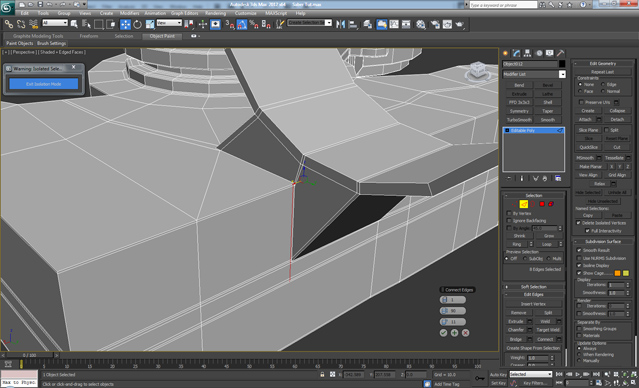
Task: Open the Align tool
Action: tap(353, 24)
